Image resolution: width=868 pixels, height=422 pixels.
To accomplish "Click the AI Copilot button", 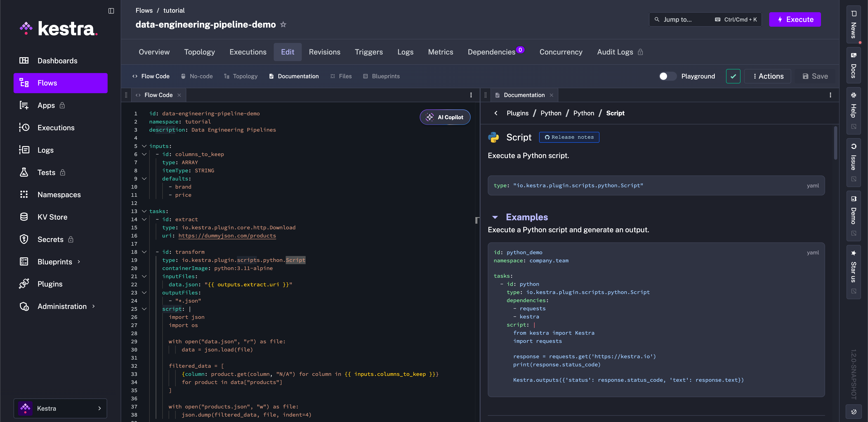I will tap(445, 117).
